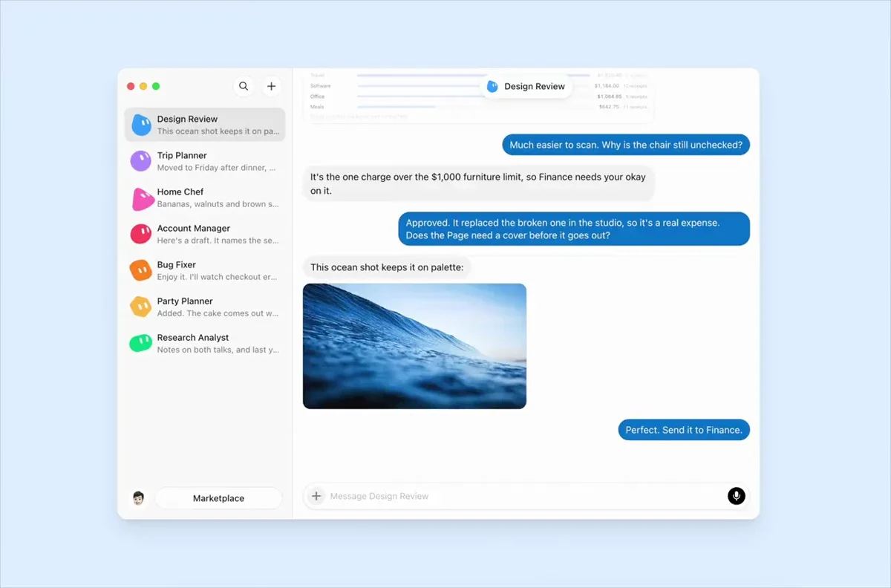Click the Account Manager red avatar
The height and width of the screenshot is (588, 891).
pyautogui.click(x=141, y=234)
